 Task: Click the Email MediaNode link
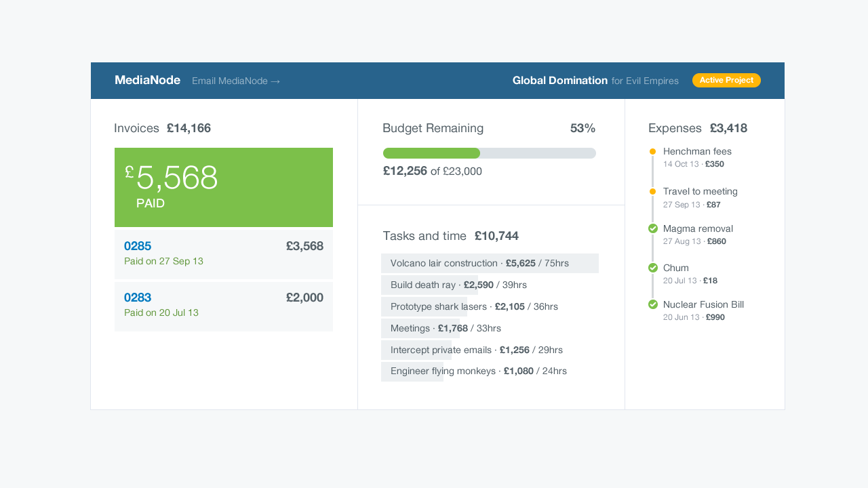pos(236,81)
